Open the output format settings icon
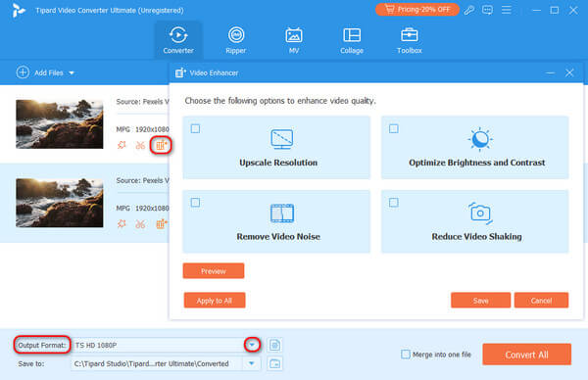The height and width of the screenshot is (380, 588). pyautogui.click(x=274, y=345)
